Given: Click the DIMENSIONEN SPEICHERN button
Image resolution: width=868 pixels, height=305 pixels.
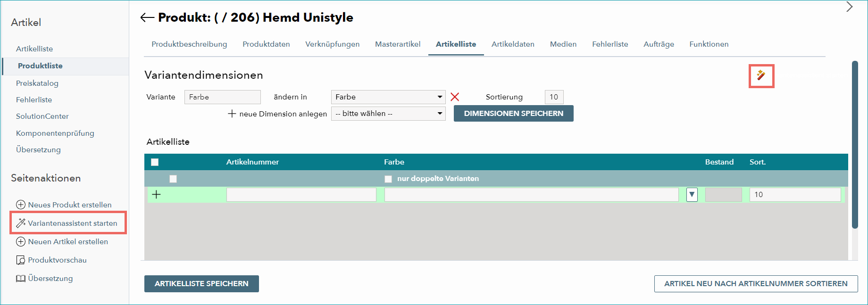Looking at the screenshot, I should pyautogui.click(x=514, y=114).
